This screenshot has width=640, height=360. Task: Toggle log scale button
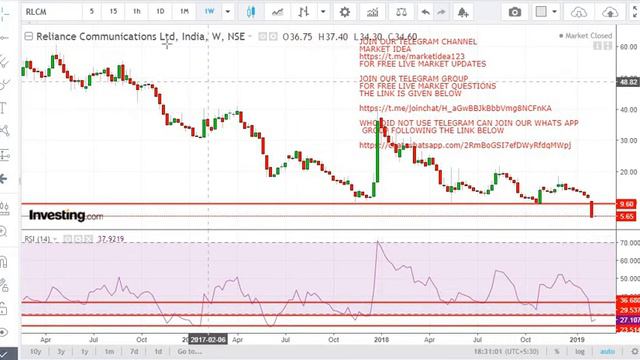[x=580, y=351]
